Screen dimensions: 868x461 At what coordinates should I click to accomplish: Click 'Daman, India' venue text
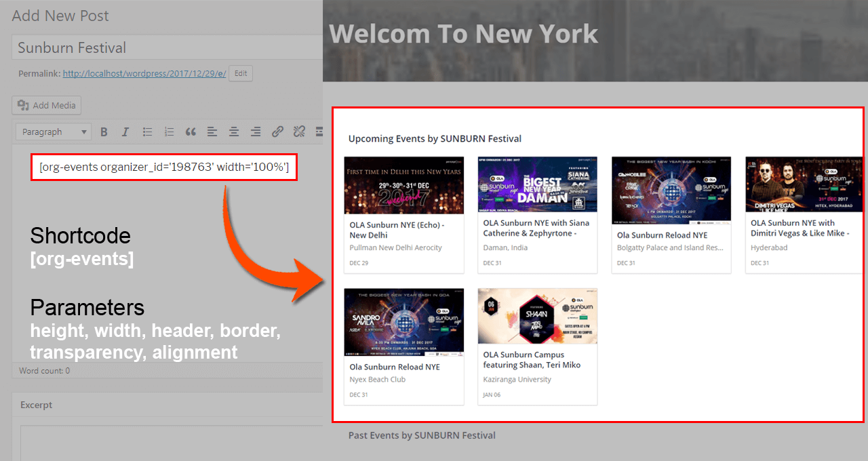pyautogui.click(x=505, y=248)
